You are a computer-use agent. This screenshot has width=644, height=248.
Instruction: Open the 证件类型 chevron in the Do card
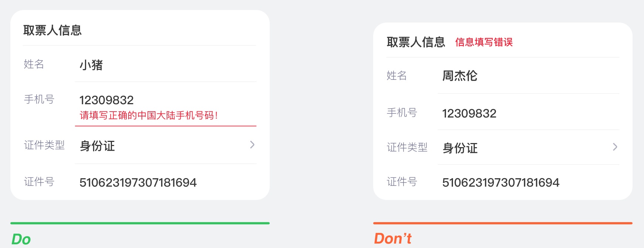point(252,145)
